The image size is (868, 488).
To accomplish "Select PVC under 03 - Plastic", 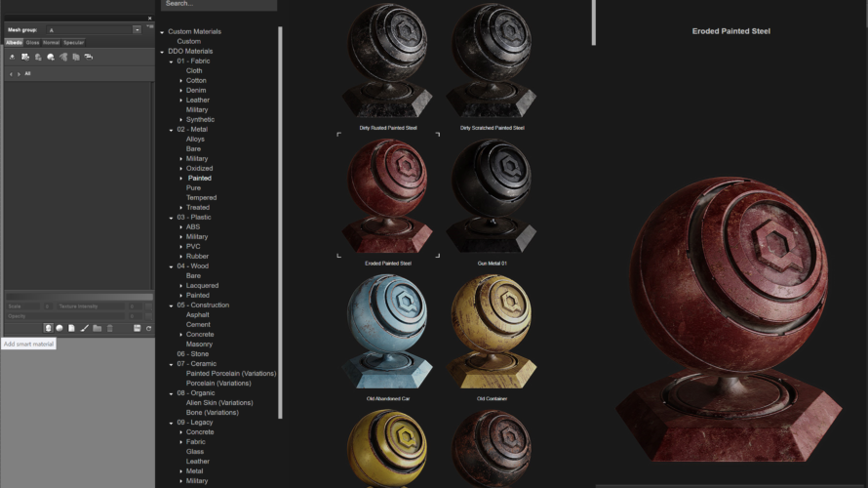I will click(x=193, y=247).
